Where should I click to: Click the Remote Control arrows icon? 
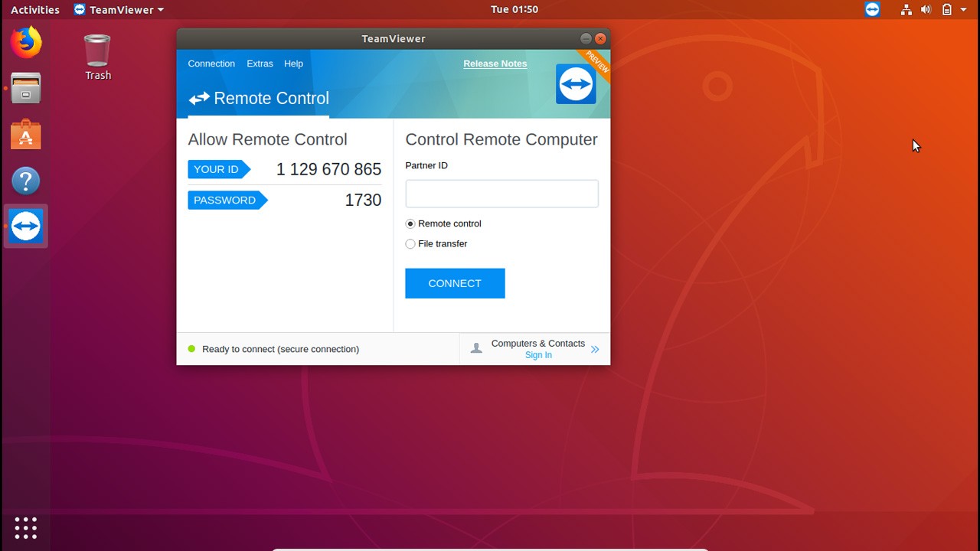tap(199, 99)
